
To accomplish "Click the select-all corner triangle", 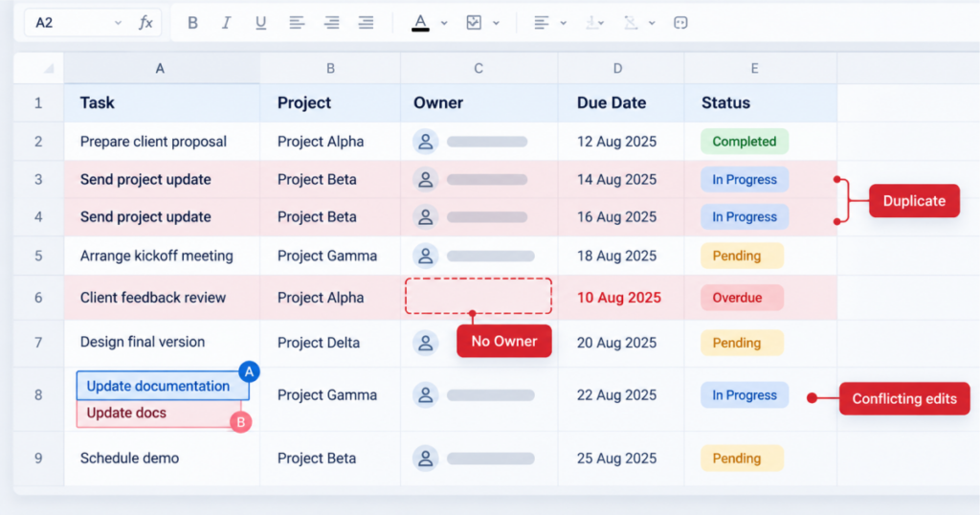I will [x=49, y=69].
